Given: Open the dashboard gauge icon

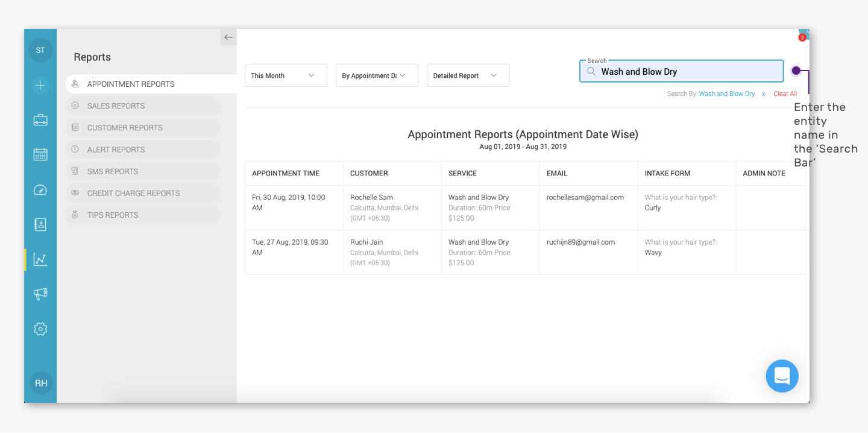Looking at the screenshot, I should coord(40,190).
